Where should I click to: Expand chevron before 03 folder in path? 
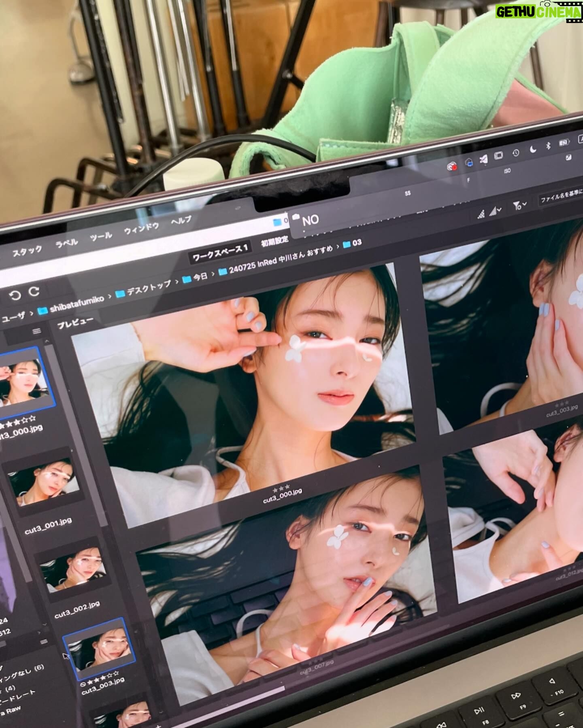click(337, 247)
